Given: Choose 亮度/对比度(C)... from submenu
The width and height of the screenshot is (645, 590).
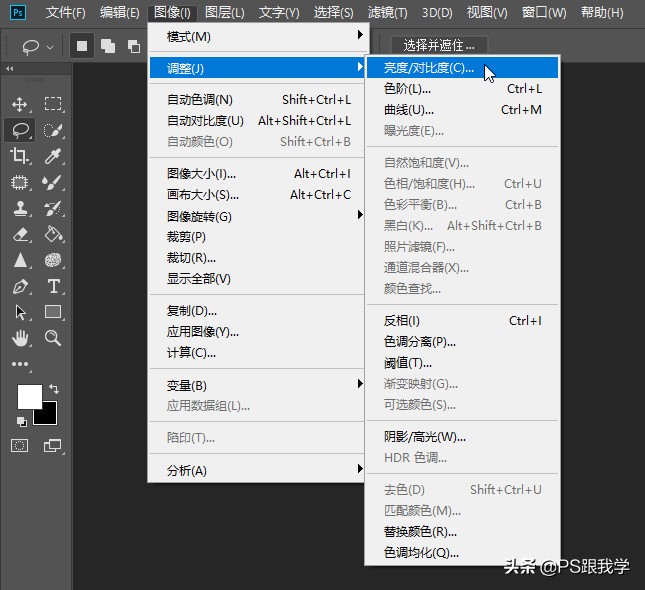Looking at the screenshot, I should [462, 67].
